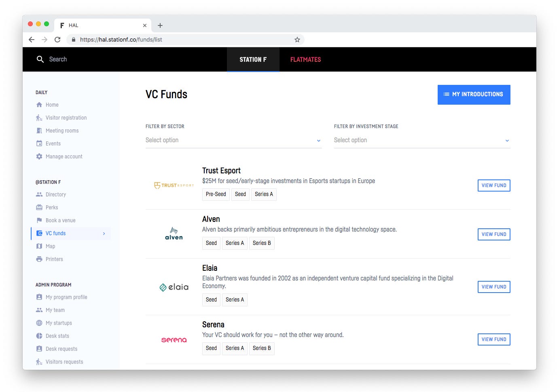Click the Home house icon in sidebar

39,105
